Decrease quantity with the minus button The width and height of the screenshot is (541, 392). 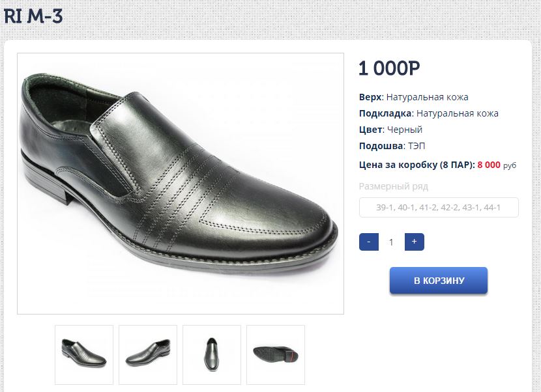(x=369, y=242)
